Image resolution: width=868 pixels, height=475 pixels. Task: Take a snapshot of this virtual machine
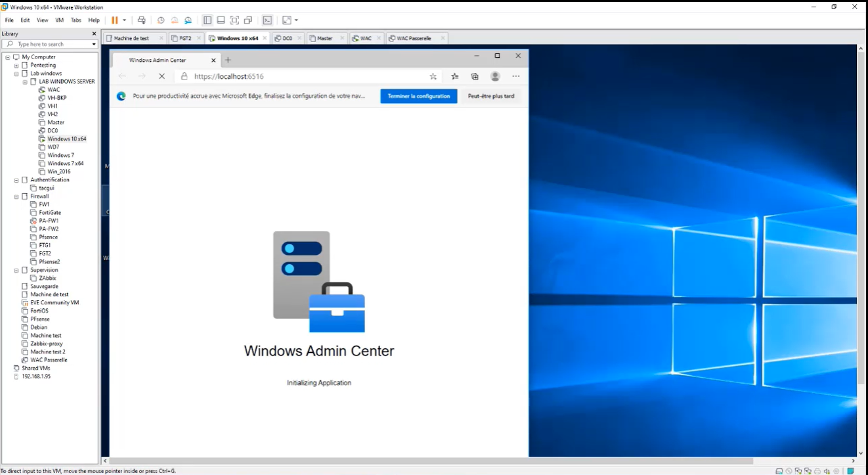click(161, 20)
